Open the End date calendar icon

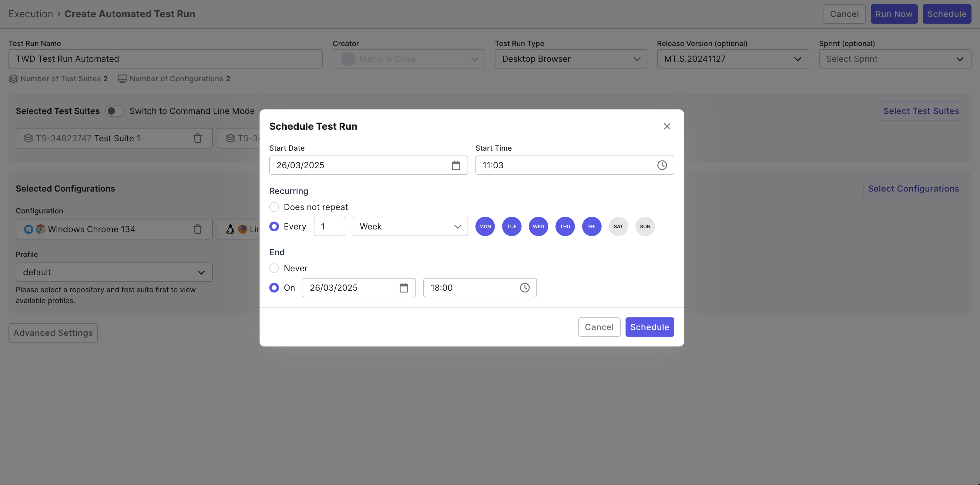404,288
